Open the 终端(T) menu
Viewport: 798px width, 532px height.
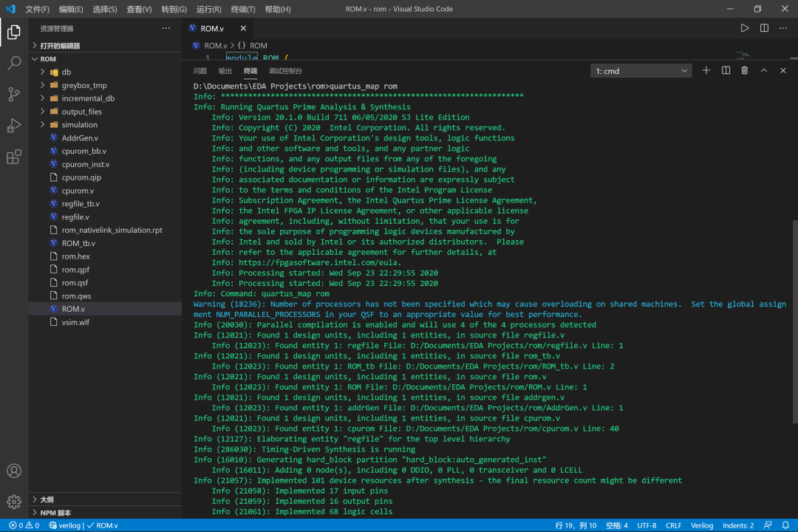(243, 9)
